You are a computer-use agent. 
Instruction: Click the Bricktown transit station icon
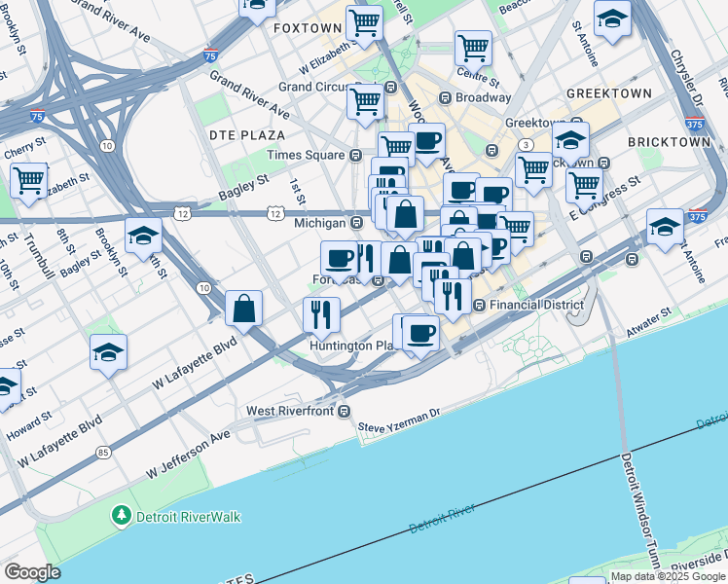click(603, 163)
